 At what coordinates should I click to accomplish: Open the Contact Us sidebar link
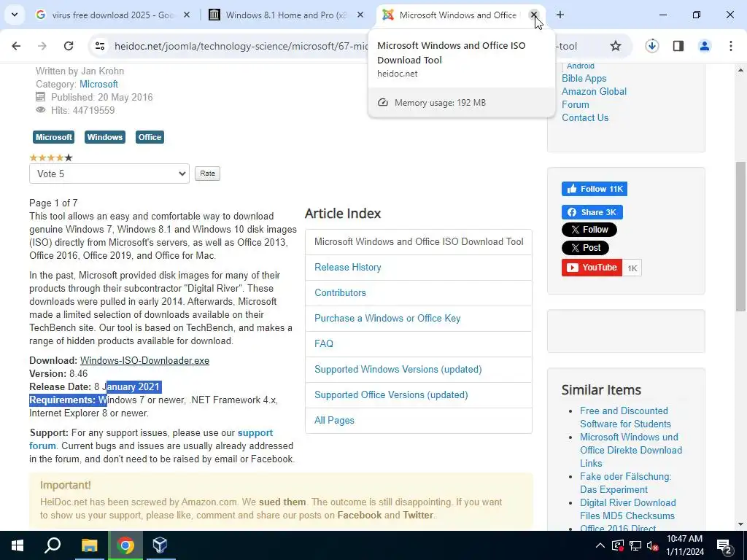585,117
